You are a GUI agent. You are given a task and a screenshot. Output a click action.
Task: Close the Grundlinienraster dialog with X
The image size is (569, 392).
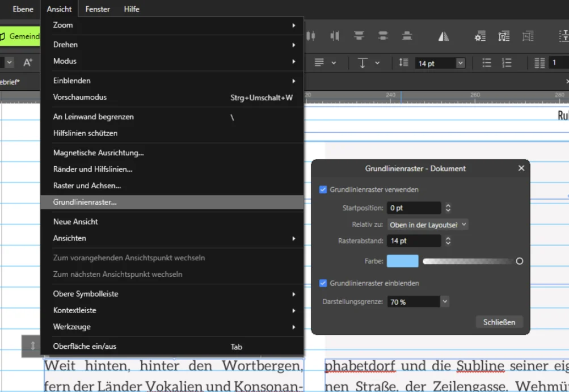(x=521, y=168)
